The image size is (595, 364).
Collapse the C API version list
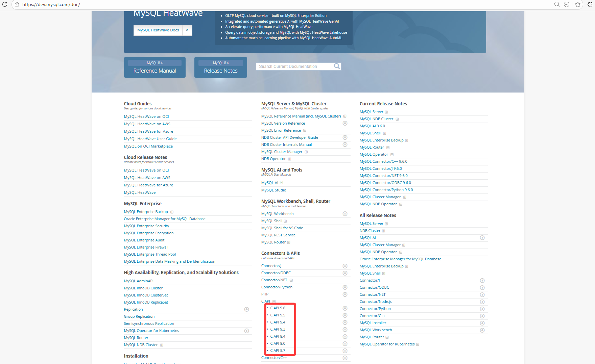point(274,301)
